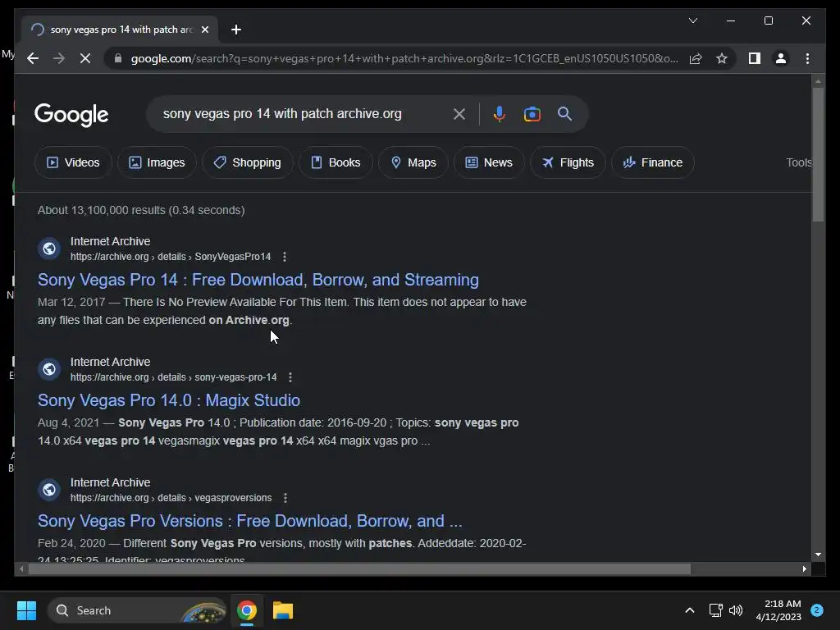Click the About 13,100,000 results text
840x630 pixels.
[141, 210]
